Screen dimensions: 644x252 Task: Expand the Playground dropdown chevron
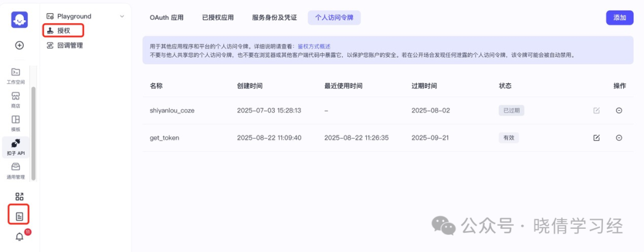point(122,17)
